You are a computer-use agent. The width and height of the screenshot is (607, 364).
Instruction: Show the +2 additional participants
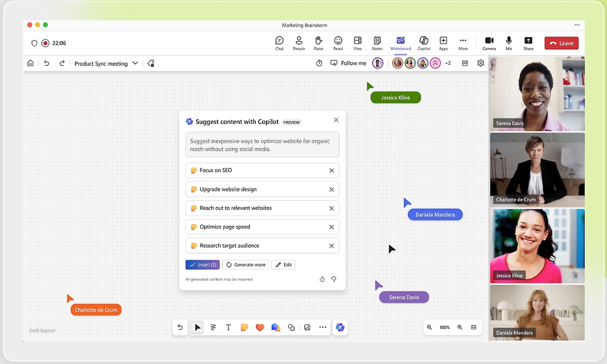[x=448, y=63]
